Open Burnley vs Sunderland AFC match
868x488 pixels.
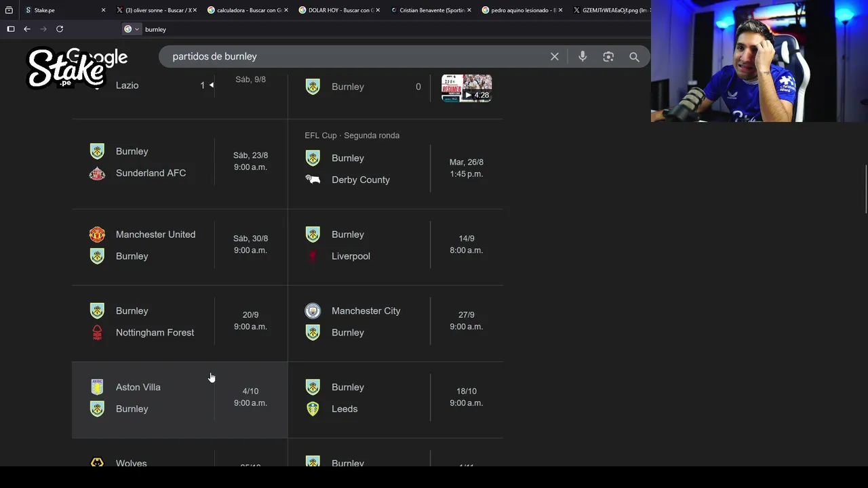[x=180, y=163]
